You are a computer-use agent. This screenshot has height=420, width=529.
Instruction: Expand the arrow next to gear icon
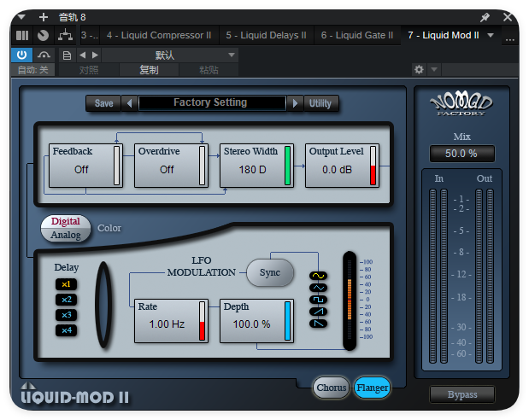coord(434,70)
